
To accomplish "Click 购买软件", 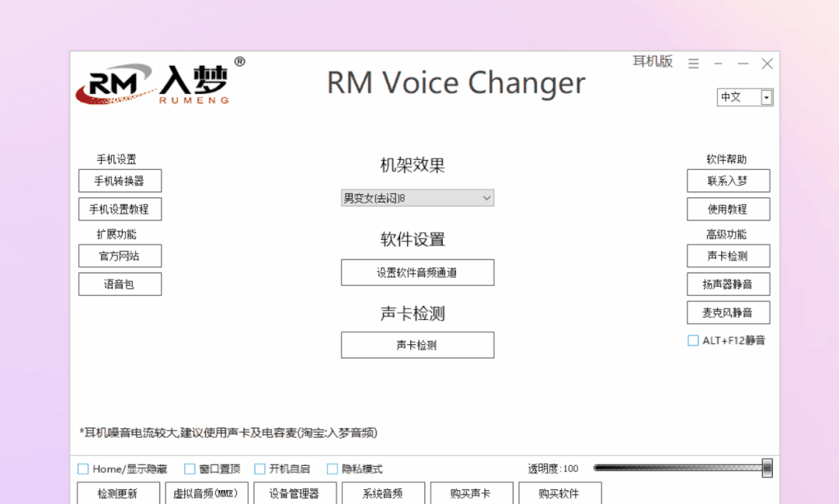I will (x=559, y=493).
